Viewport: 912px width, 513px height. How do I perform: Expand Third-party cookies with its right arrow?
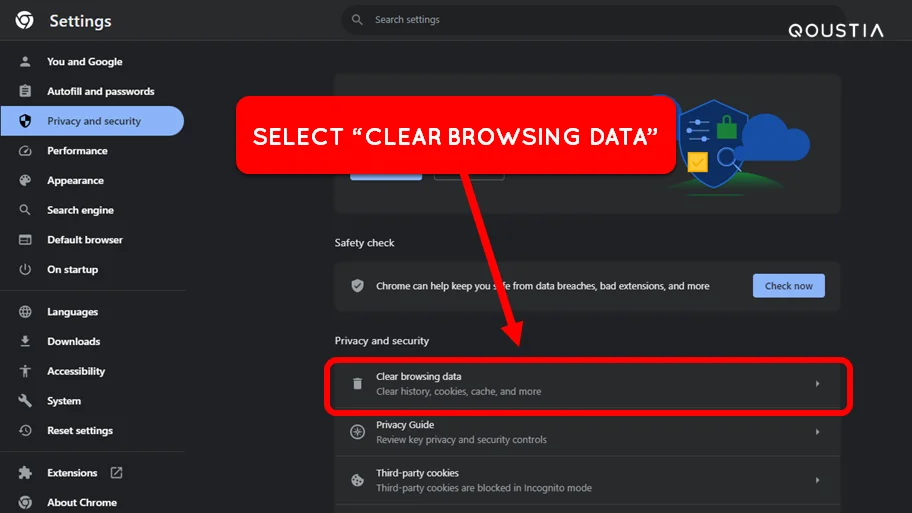click(817, 480)
